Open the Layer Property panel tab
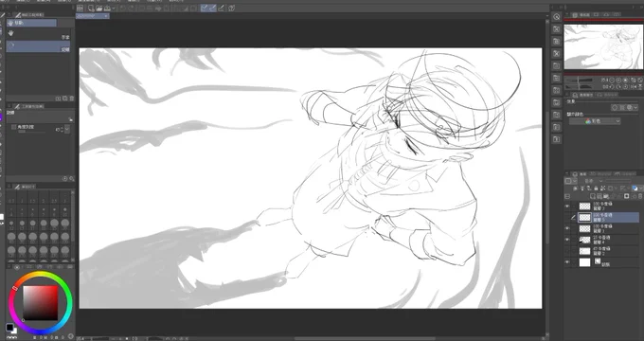Screen dimensions: 644x341 pos(582,95)
